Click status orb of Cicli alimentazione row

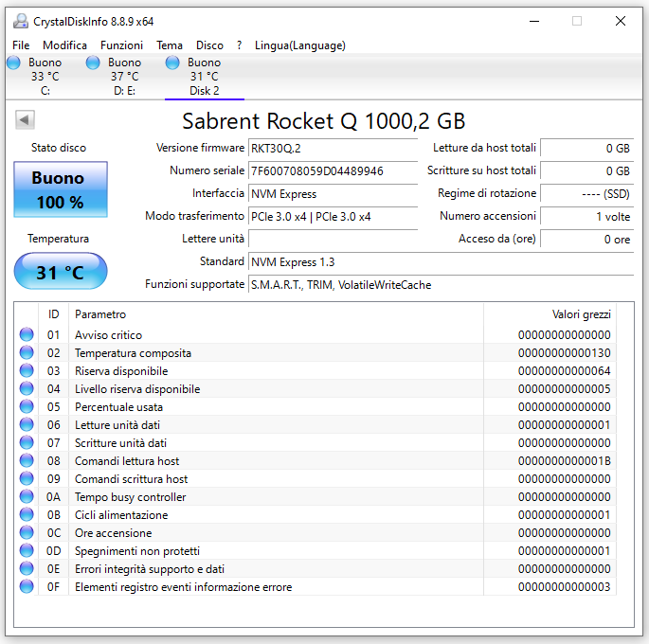point(27,514)
